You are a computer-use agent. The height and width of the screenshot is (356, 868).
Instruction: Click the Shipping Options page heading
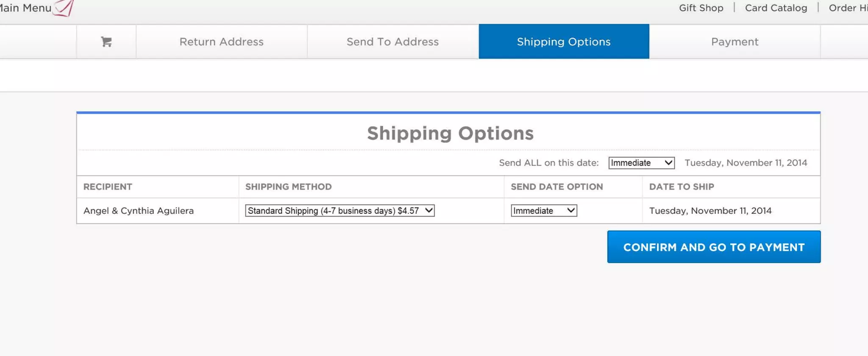450,133
